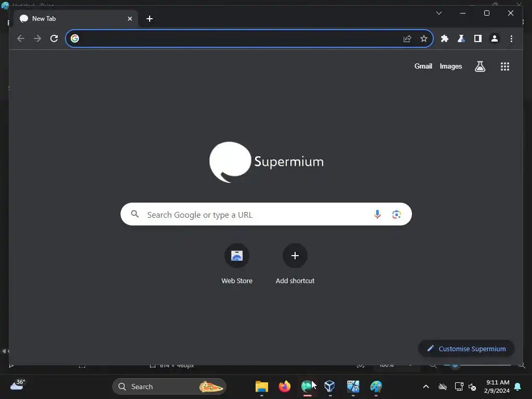This screenshot has width=532, height=399.
Task: Open a new tab with plus button
Action: [150, 19]
